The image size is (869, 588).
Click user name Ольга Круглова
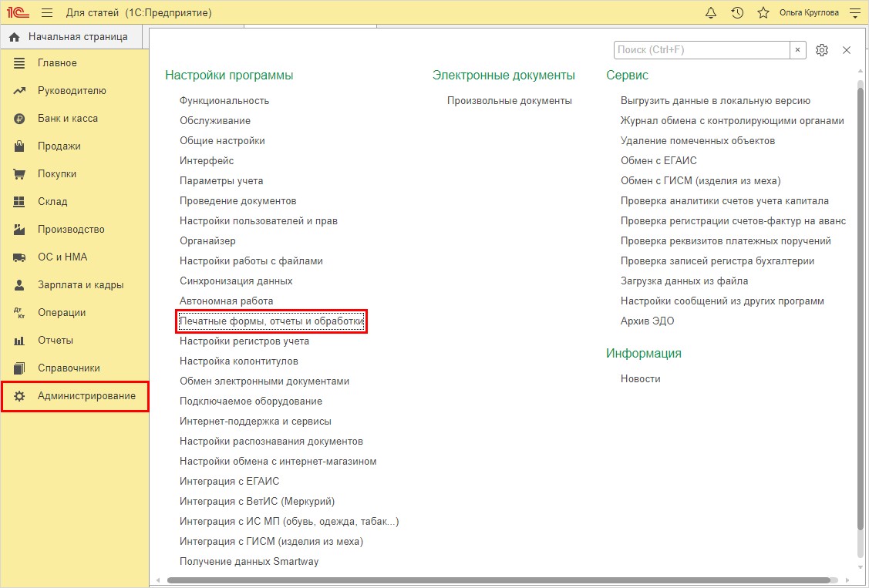pos(809,13)
